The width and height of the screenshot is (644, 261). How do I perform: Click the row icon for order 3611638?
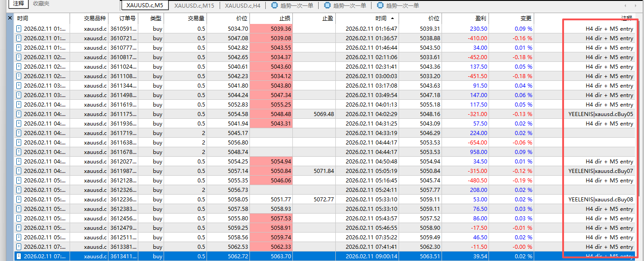tap(19, 142)
